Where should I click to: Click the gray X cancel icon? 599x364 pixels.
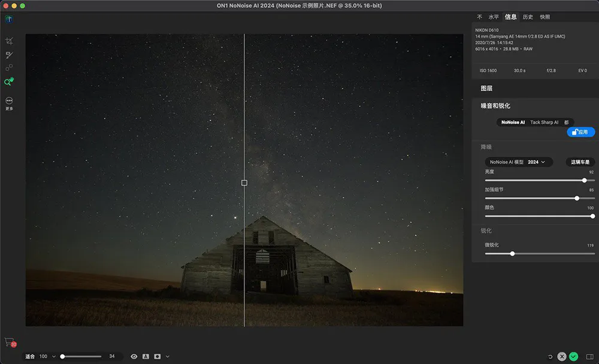click(562, 356)
